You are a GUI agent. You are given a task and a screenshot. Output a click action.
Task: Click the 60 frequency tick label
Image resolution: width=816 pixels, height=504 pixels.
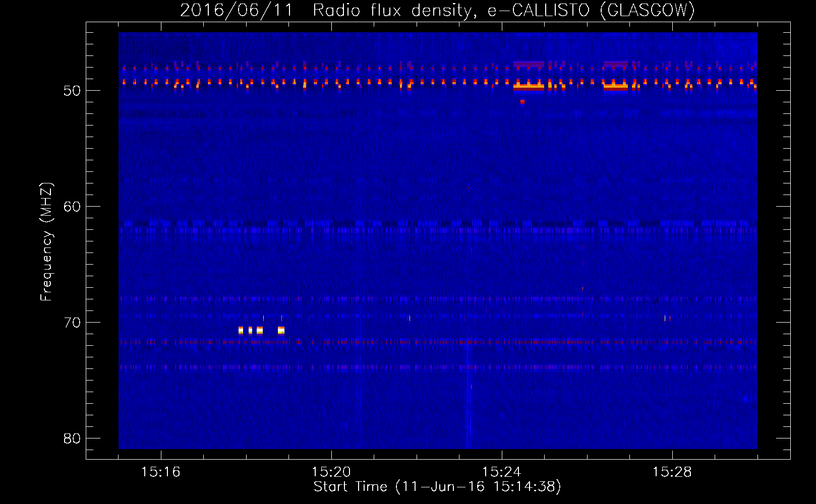(x=72, y=207)
